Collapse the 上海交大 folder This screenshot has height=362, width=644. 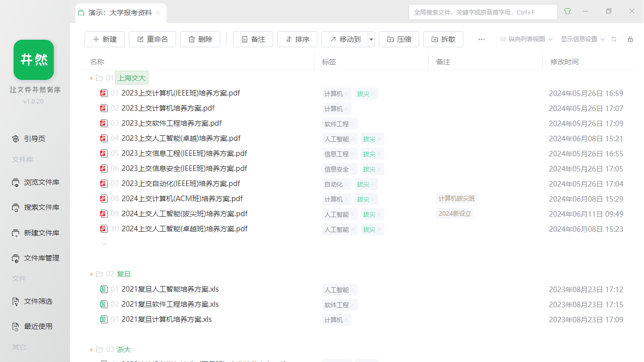tap(91, 78)
